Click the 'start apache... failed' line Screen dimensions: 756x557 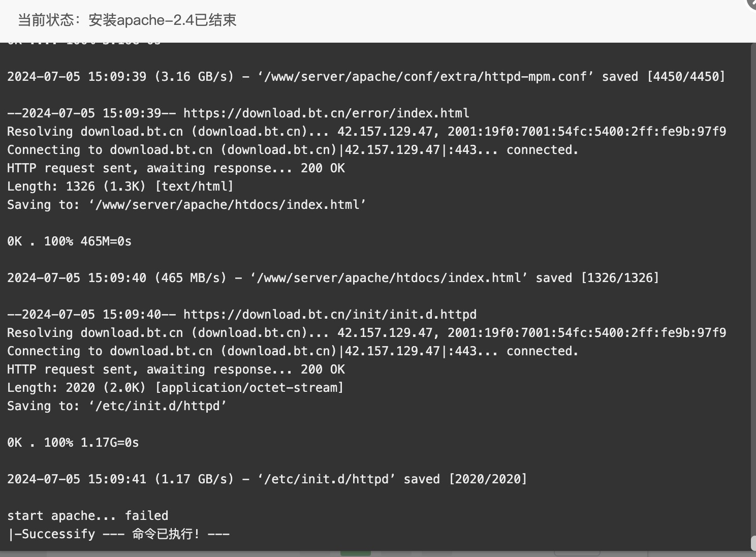coord(87,516)
